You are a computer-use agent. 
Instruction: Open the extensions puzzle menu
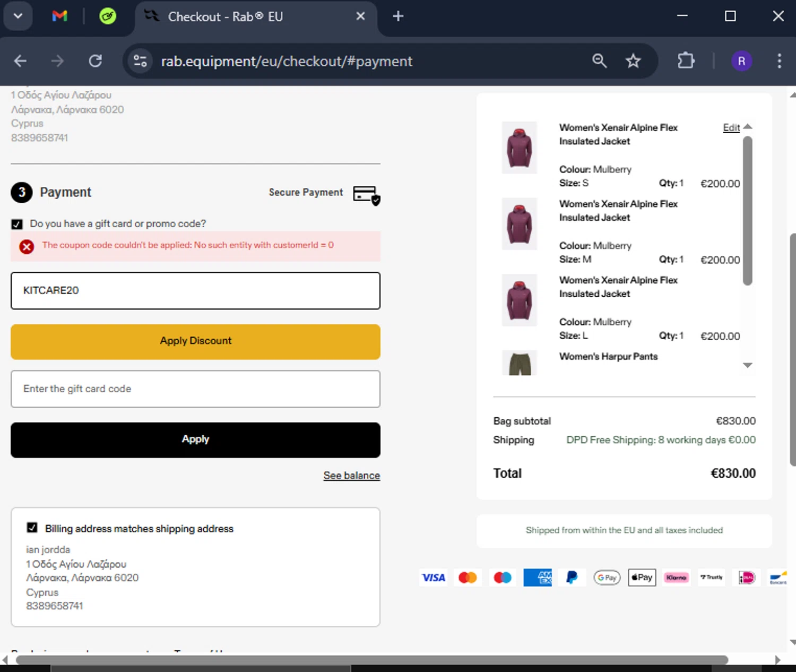tap(686, 61)
